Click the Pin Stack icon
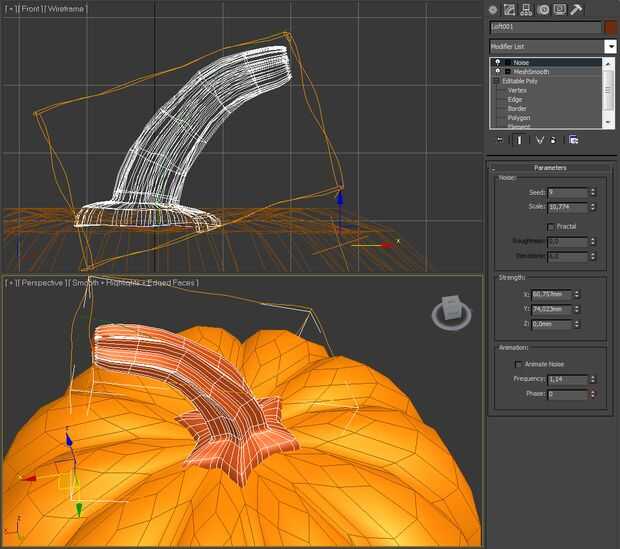Image resolution: width=620 pixels, height=549 pixels. [499, 140]
